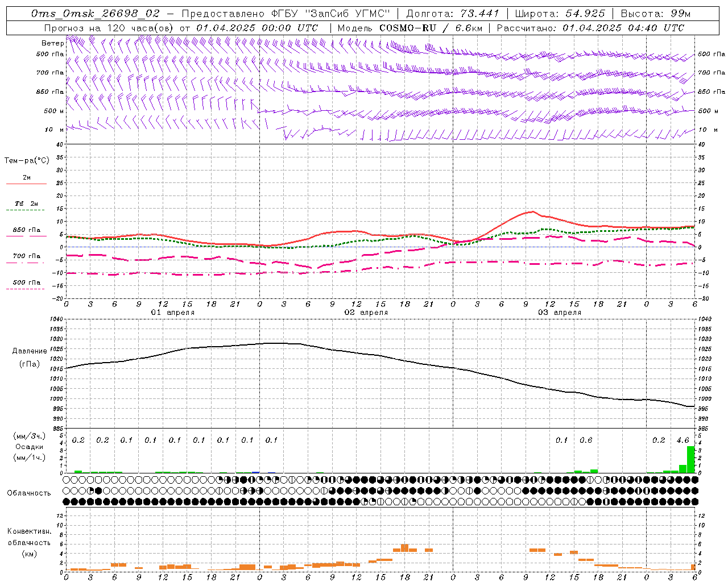Click the 'Осадки' precipitation label
728x582 pixels.
28,447
